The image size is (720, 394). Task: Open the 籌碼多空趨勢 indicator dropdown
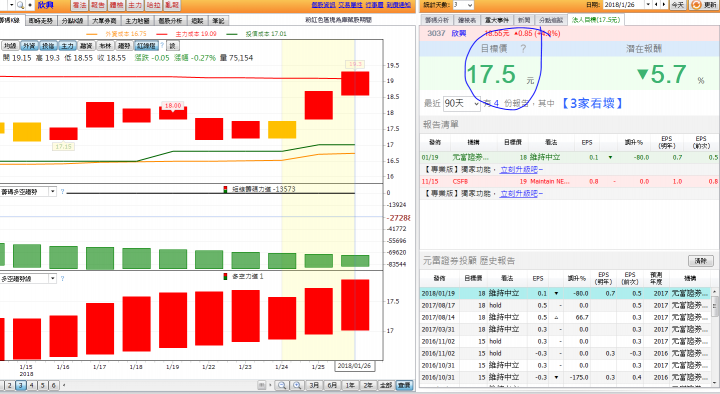pos(53,191)
